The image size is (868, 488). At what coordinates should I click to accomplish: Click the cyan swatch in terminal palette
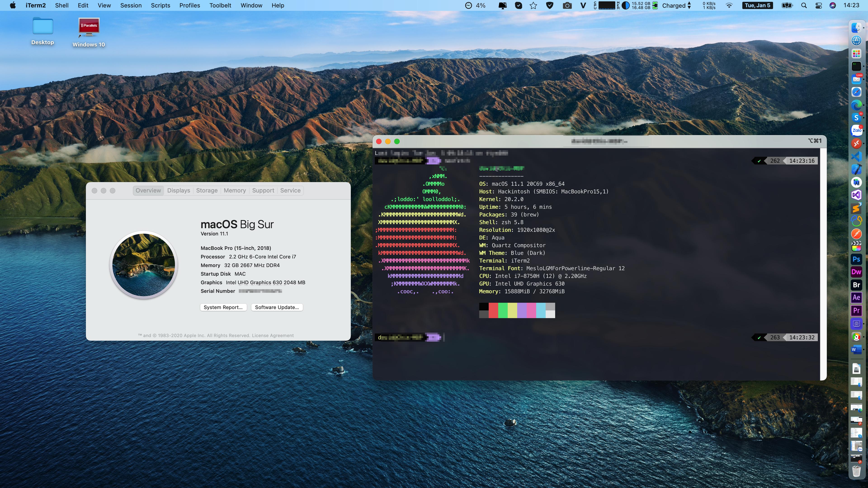(x=541, y=310)
